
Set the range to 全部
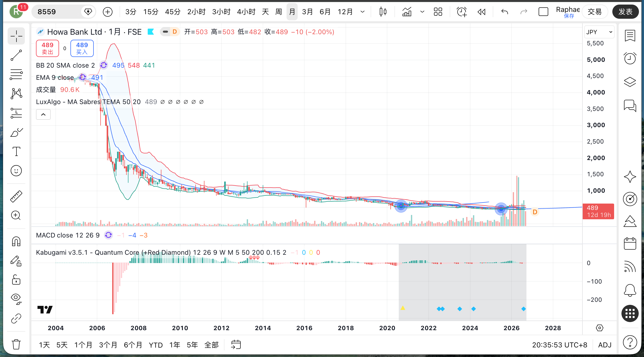click(x=211, y=345)
